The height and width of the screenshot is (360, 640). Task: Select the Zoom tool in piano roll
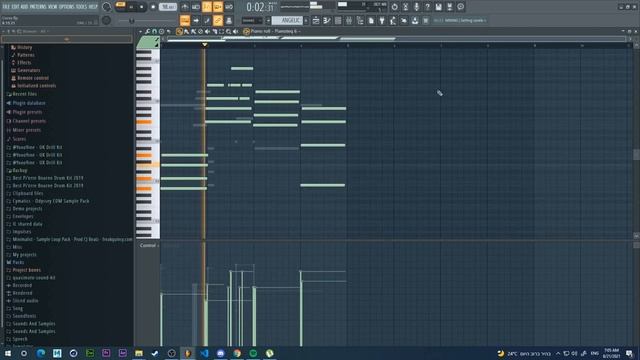point(229,31)
